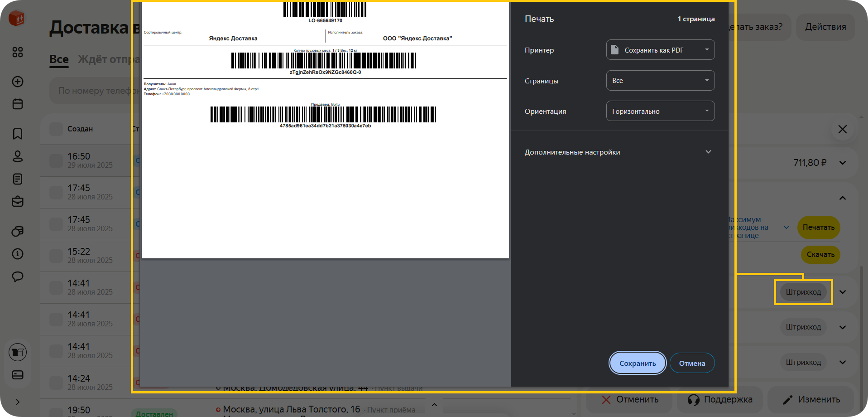Open the info circle icon in sidebar

coord(18,254)
